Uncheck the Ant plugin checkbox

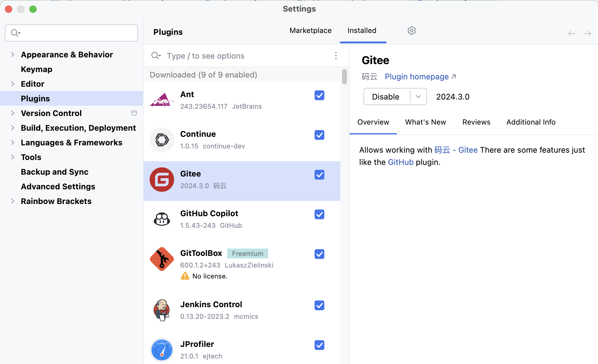pyautogui.click(x=319, y=95)
